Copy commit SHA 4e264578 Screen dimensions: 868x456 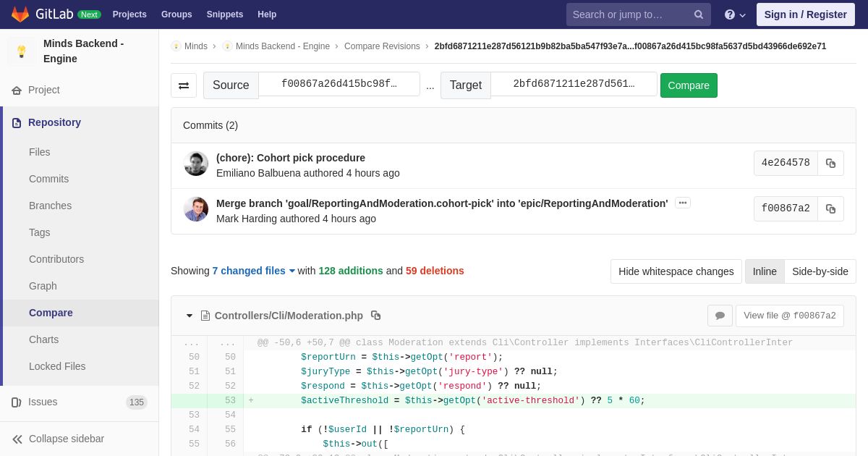point(830,164)
